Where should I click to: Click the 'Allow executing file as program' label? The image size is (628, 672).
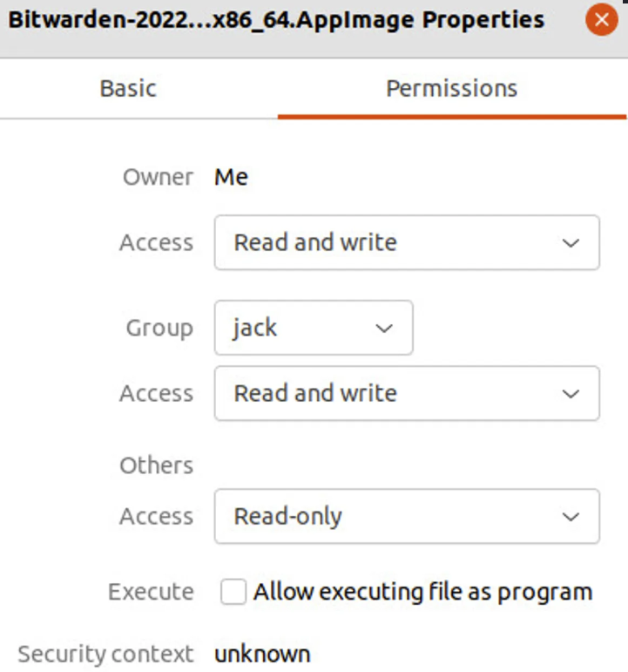tap(422, 593)
